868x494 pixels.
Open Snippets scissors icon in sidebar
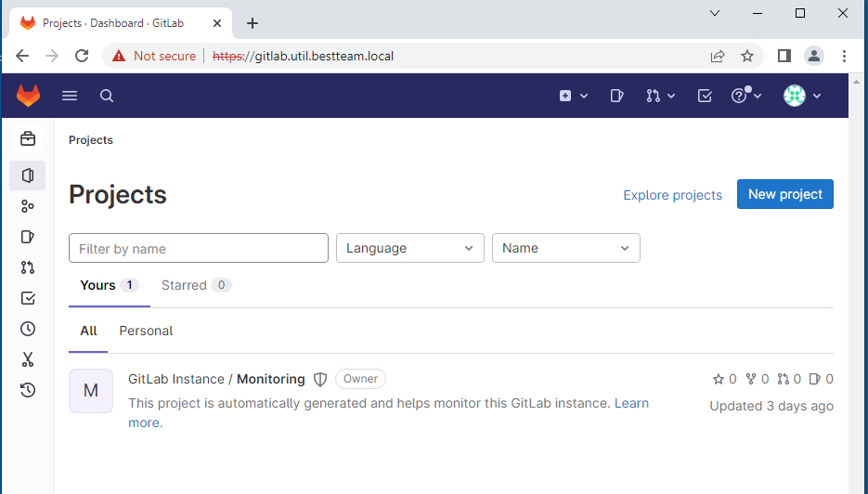(x=28, y=359)
